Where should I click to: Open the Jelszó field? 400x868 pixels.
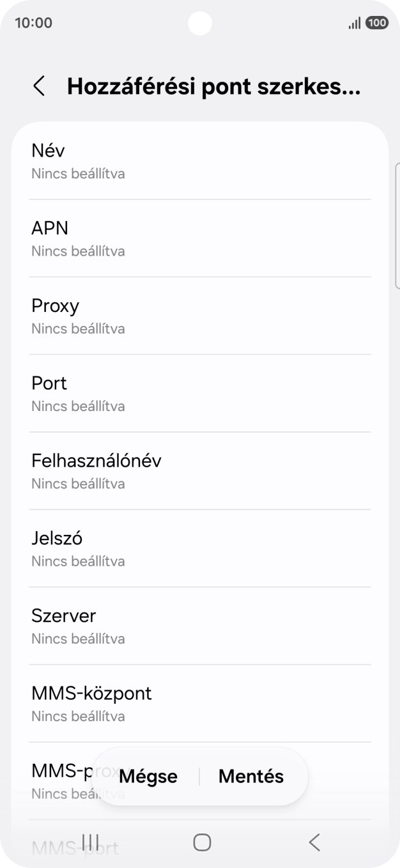(200, 548)
